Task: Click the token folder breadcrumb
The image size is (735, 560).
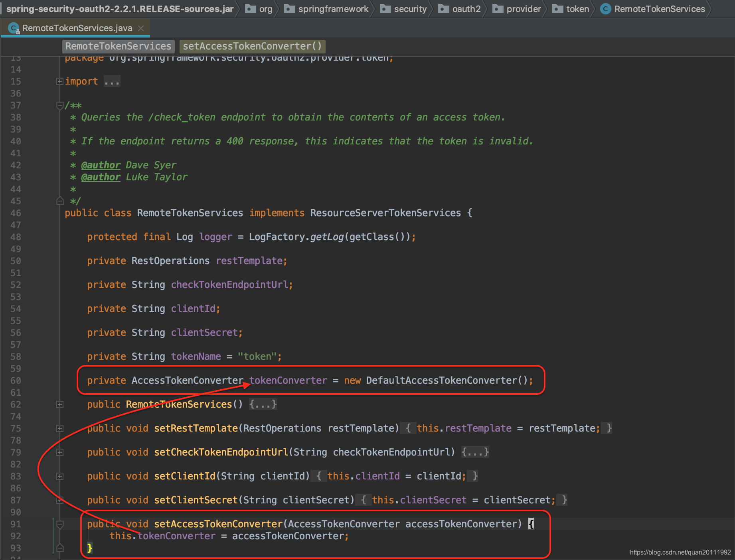Action: pos(571,9)
